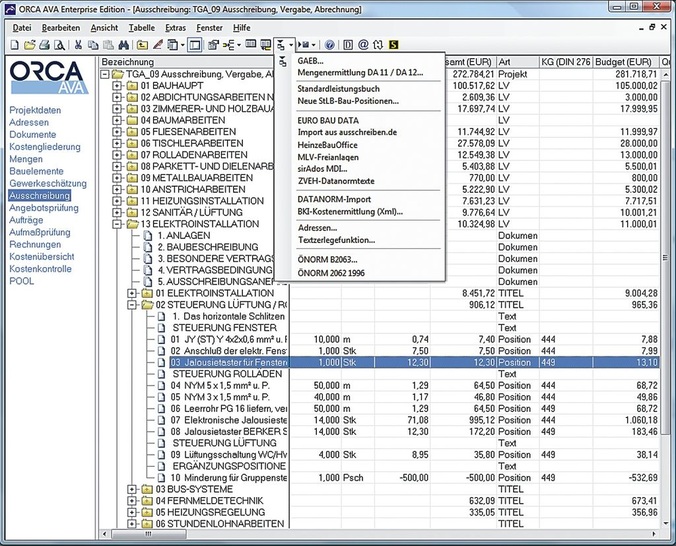Click the horizontal scrollbar thumb
The width and height of the screenshot is (676, 546).
(149, 534)
